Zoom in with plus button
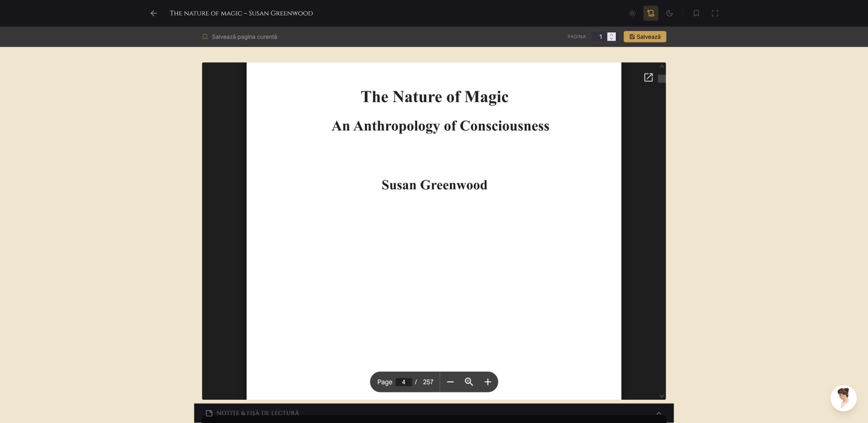Image resolution: width=868 pixels, height=423 pixels. point(488,382)
